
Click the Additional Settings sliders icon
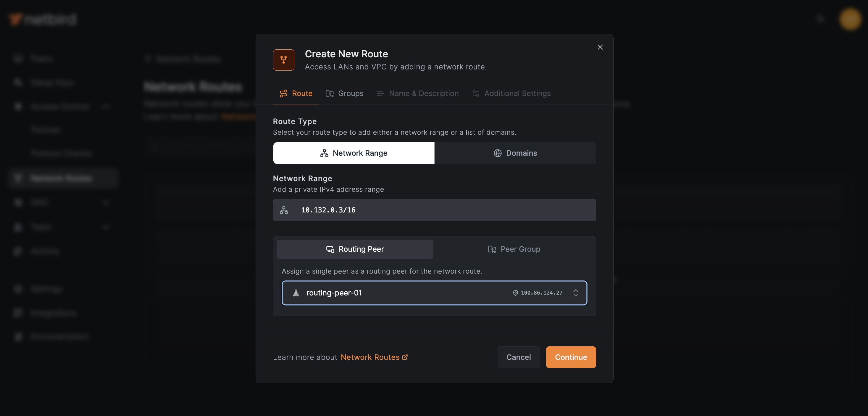click(476, 94)
